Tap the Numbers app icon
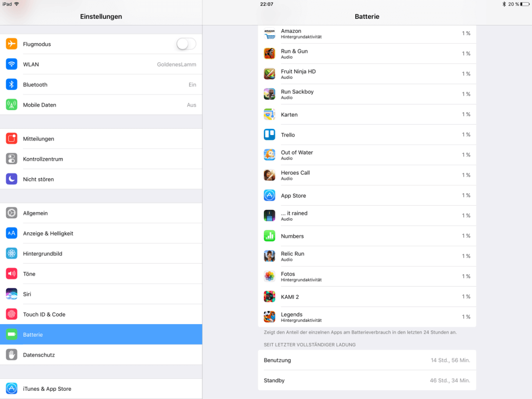 tap(269, 236)
